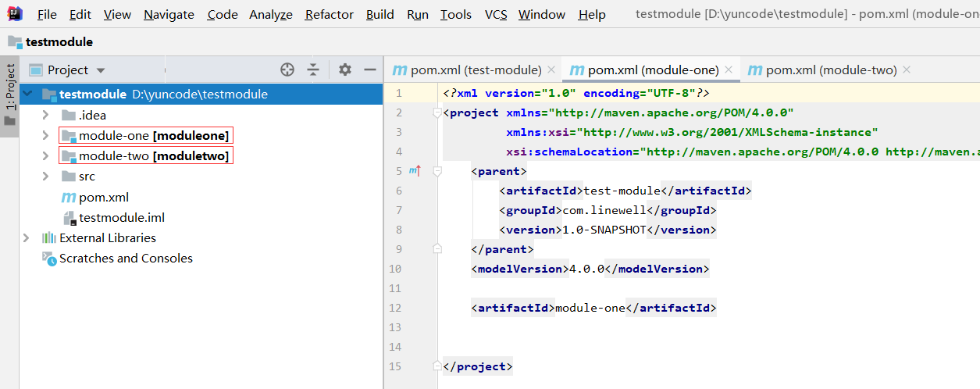Open the Help menu
The width and height of the screenshot is (980, 389).
point(592,14)
